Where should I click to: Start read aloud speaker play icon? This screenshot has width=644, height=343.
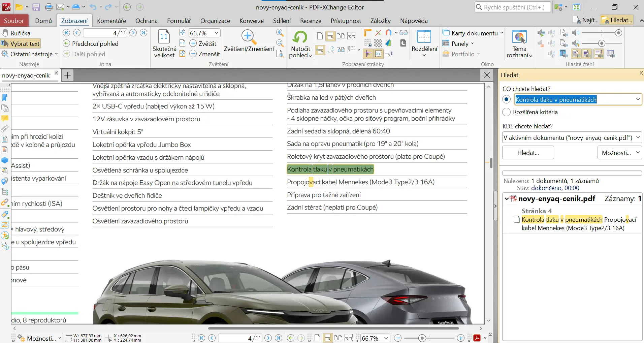click(x=541, y=33)
